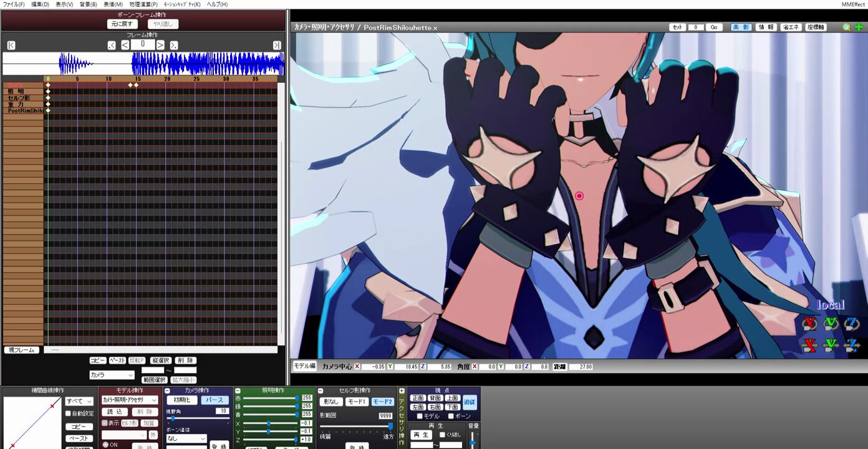Collapse the セルフ影操作 panel with minus icon
This screenshot has width=868, height=449.
pyautogui.click(x=321, y=390)
